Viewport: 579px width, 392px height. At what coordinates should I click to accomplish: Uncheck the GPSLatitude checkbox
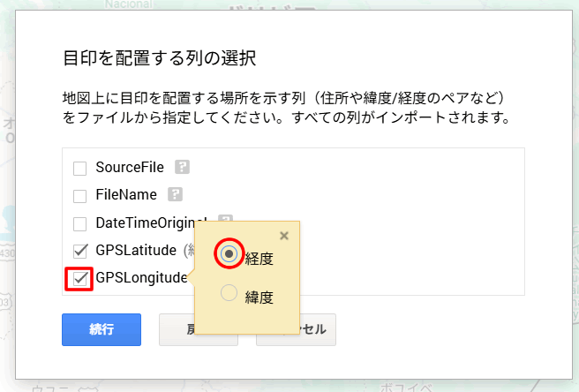[x=80, y=251]
